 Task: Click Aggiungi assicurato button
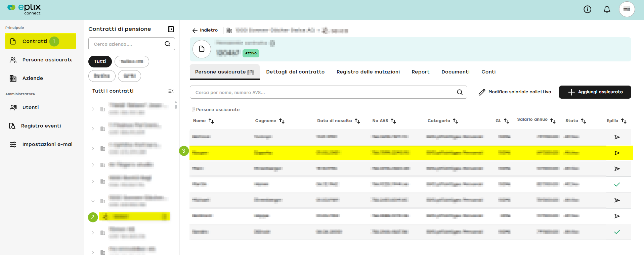(595, 92)
